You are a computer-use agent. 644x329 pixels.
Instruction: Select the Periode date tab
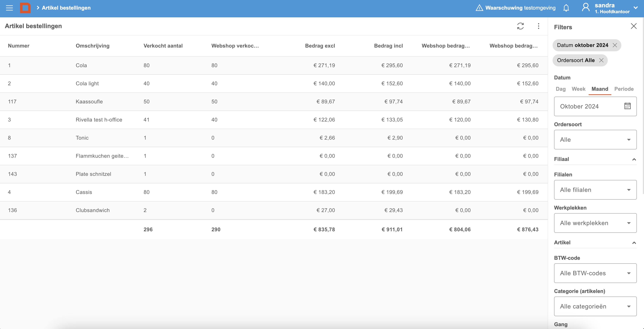tap(624, 89)
